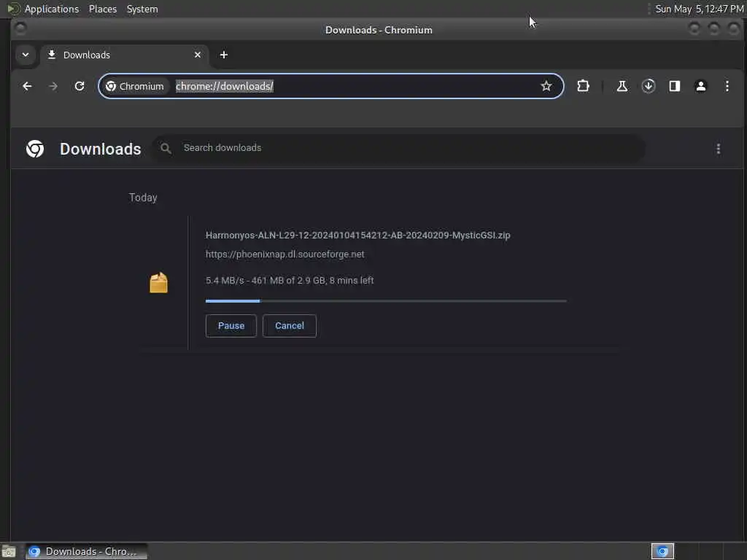Image resolution: width=747 pixels, height=560 pixels.
Task: Open the Chrome Labs flask icon
Action: (x=622, y=86)
